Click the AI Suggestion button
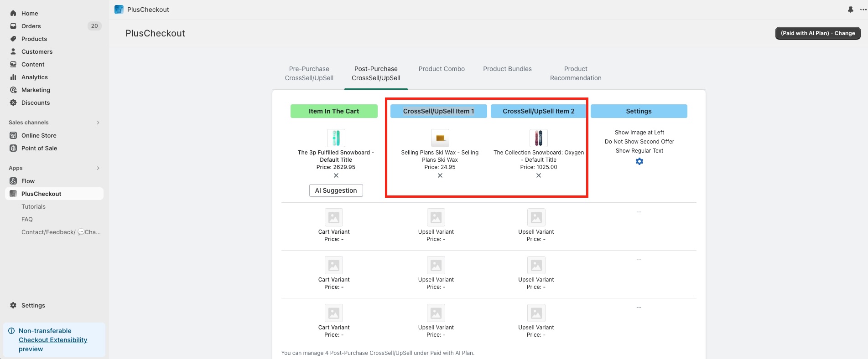This screenshot has width=868, height=359. [336, 190]
